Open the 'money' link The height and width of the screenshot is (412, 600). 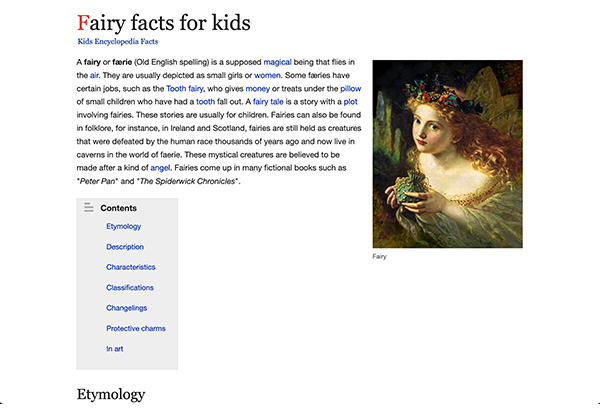[258, 89]
